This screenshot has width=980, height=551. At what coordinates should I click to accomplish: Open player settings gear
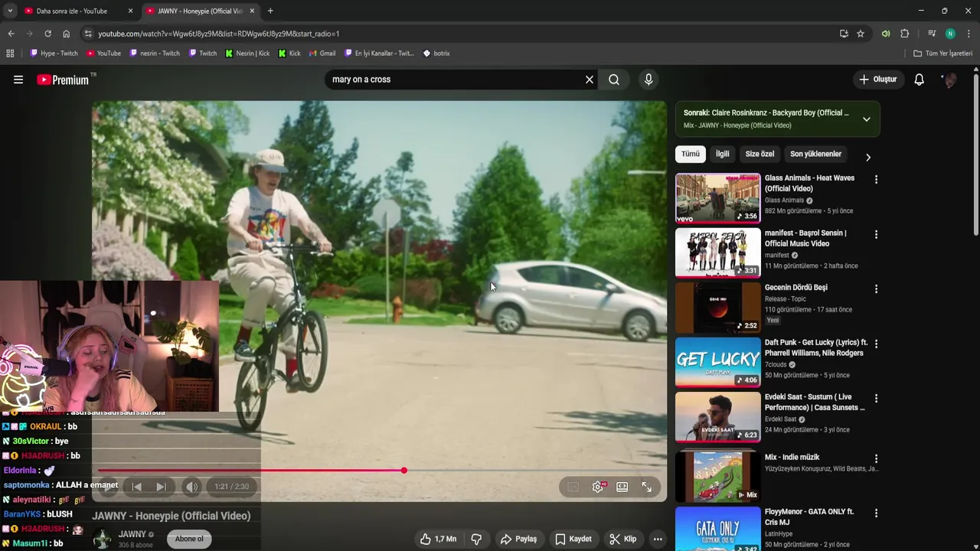pyautogui.click(x=598, y=487)
